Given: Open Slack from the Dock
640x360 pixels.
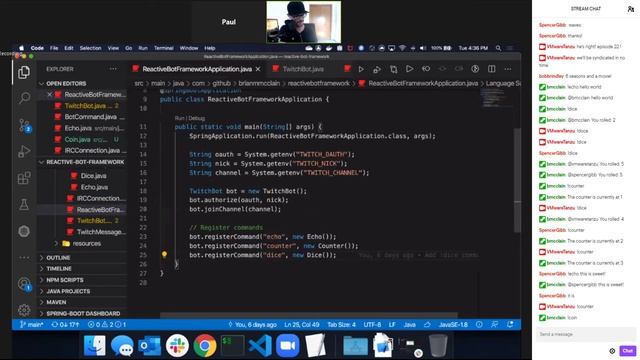Looking at the screenshot, I should click(x=177, y=346).
